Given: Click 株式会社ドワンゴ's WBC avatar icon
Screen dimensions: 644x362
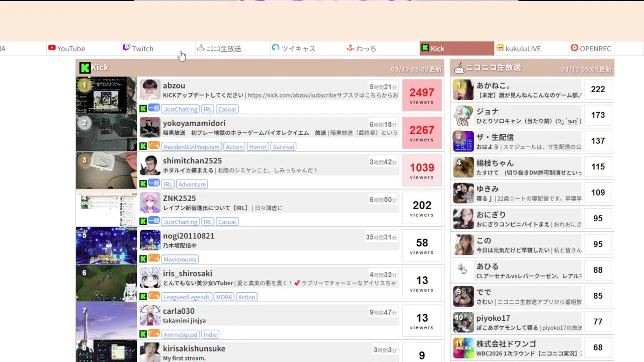Looking at the screenshot, I should [x=463, y=348].
